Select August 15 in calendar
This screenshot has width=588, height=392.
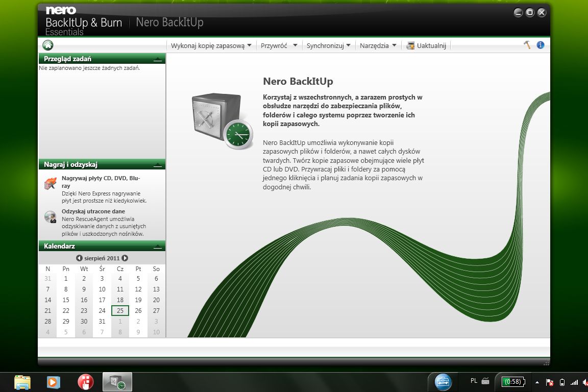[x=66, y=300]
